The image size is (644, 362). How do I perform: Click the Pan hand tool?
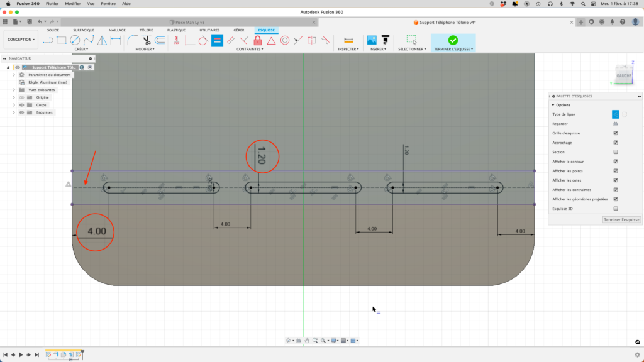click(x=307, y=341)
